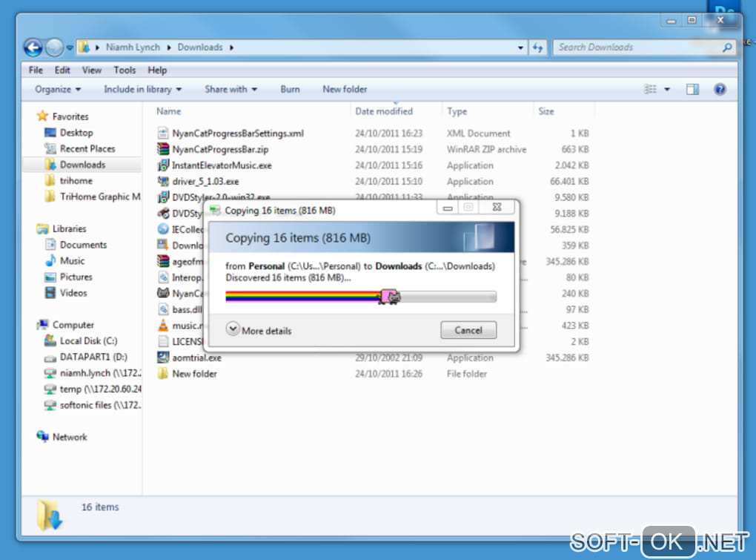Click the search magnifier icon
The image size is (756, 560).
726,47
